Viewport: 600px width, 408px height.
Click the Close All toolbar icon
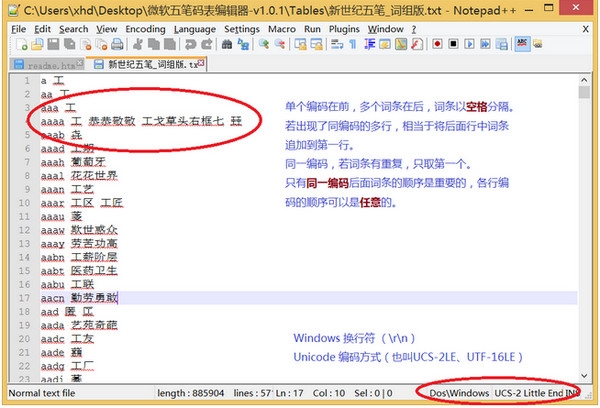101,44
